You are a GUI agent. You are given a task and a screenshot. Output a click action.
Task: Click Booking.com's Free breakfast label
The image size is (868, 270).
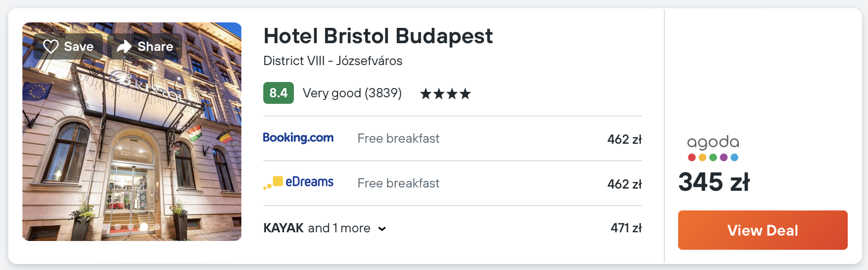point(398,138)
